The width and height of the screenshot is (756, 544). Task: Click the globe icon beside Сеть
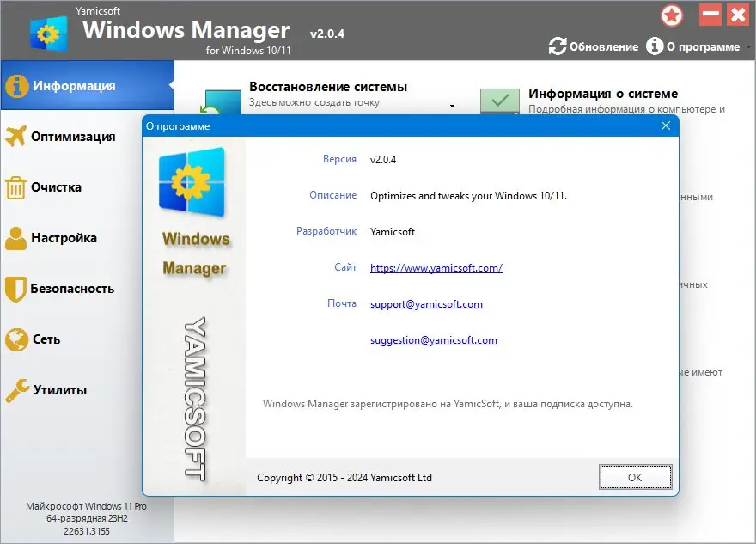(16, 339)
